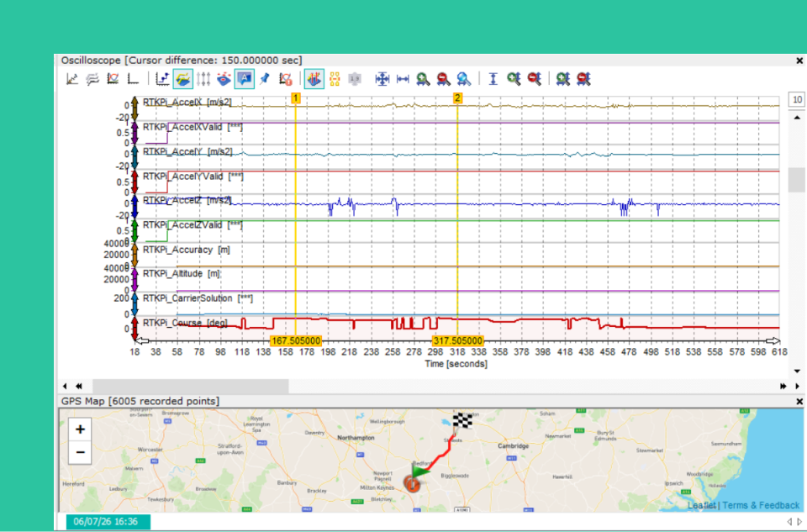
Task: Select cursor marker 1 at top of graph
Action: click(x=295, y=97)
